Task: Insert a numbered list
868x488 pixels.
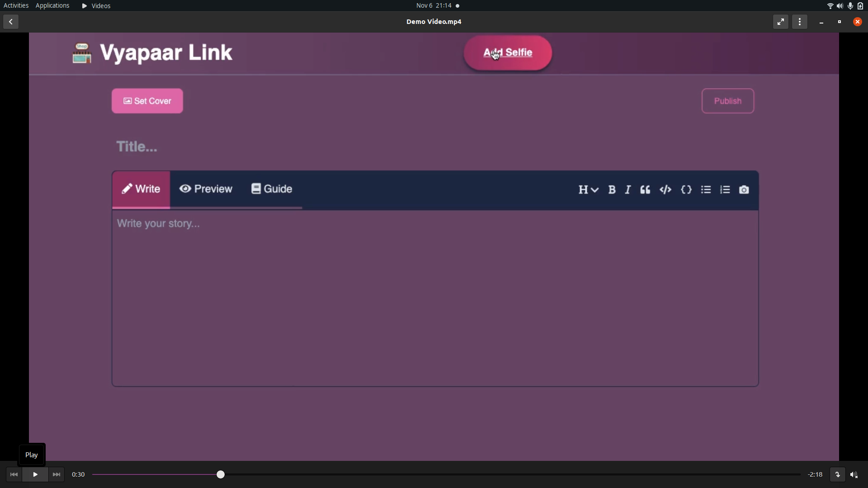Action: 725,190
